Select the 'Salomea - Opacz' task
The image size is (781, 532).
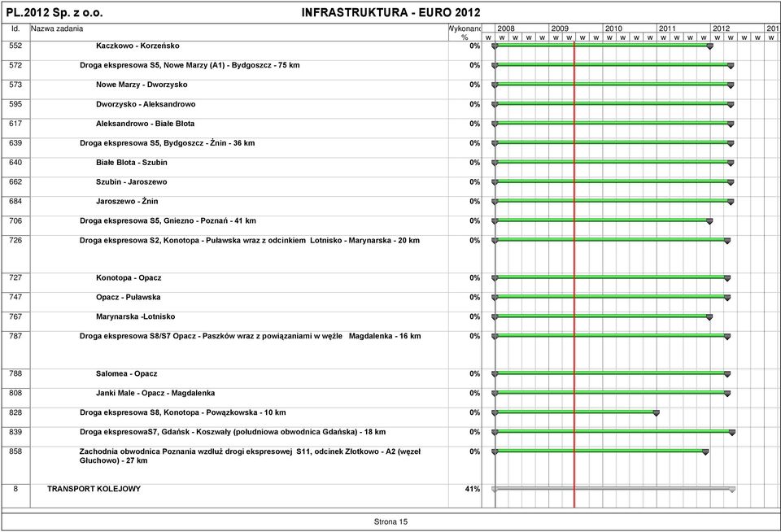[x=127, y=373]
